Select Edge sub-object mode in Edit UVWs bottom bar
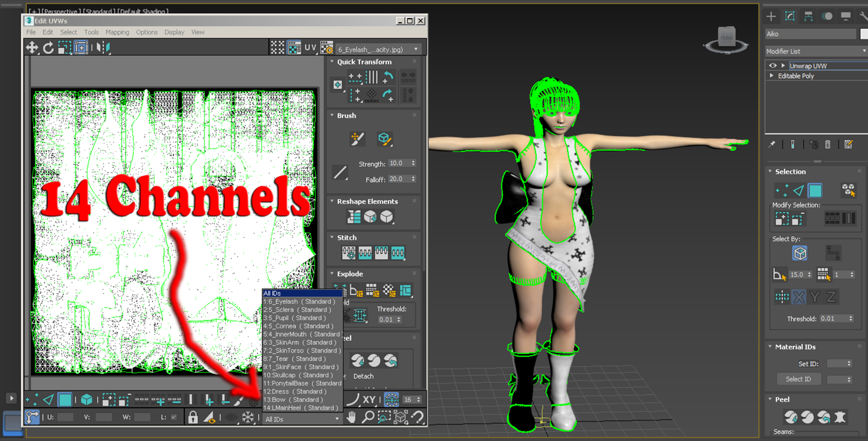Screen dimensions: 868x441 pyautogui.click(x=49, y=399)
